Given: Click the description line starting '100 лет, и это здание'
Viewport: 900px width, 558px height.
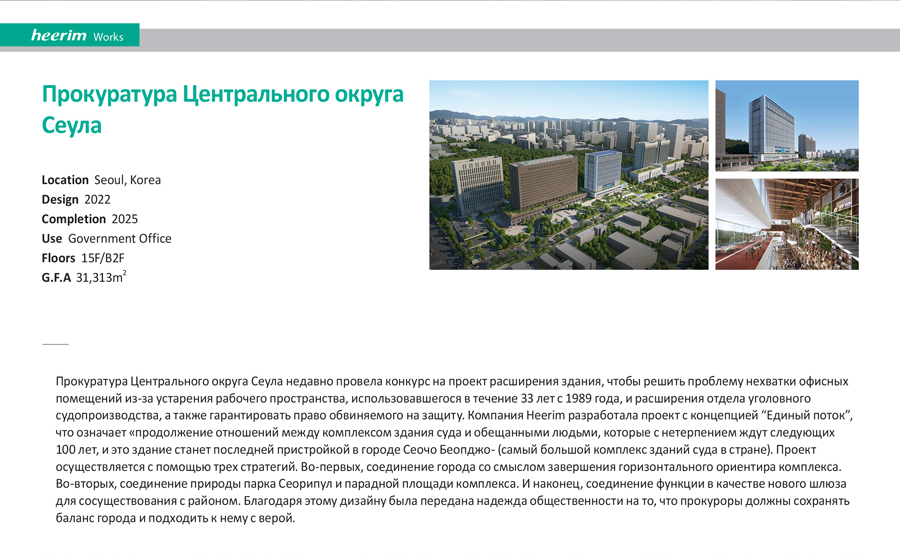Looking at the screenshot, I should click(x=436, y=450).
